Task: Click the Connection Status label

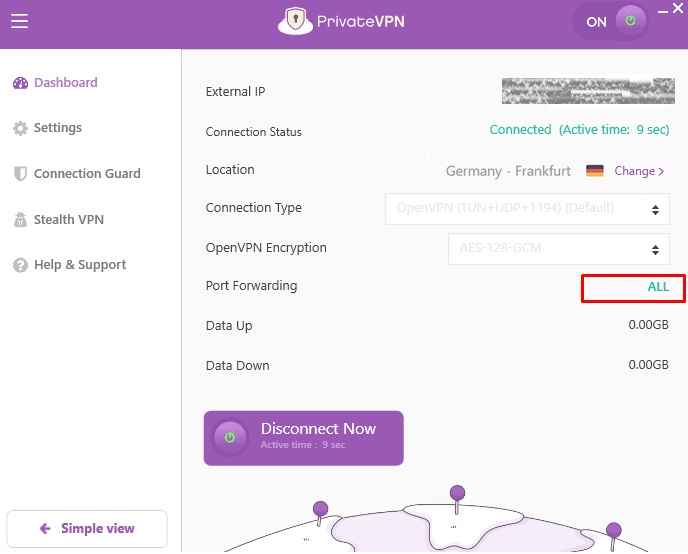Action: click(254, 132)
